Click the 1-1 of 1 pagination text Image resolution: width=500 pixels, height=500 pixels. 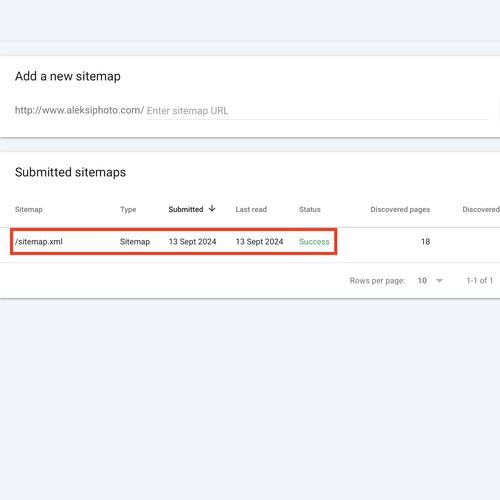pyautogui.click(x=479, y=281)
